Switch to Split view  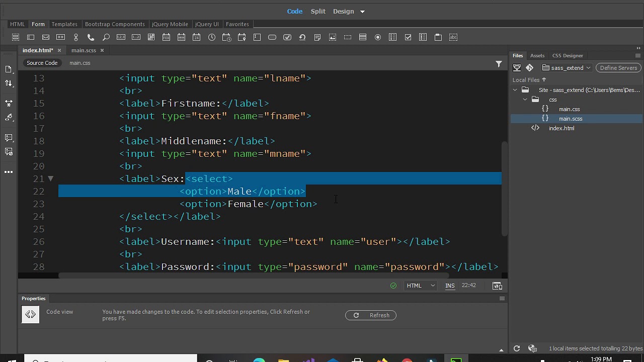tap(318, 12)
